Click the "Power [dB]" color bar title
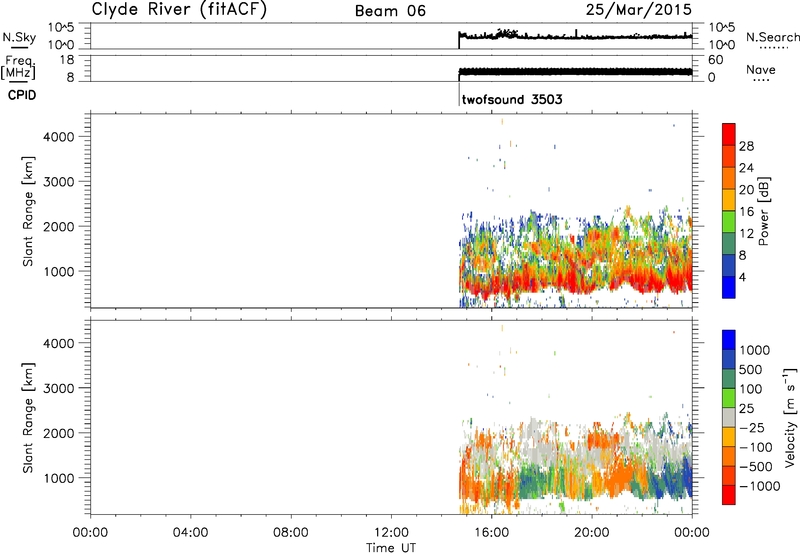The height and width of the screenshot is (554, 800). coord(764,211)
